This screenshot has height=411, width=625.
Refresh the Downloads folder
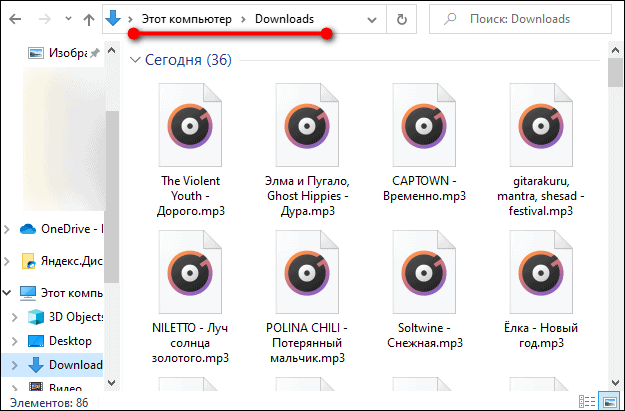pyautogui.click(x=402, y=19)
